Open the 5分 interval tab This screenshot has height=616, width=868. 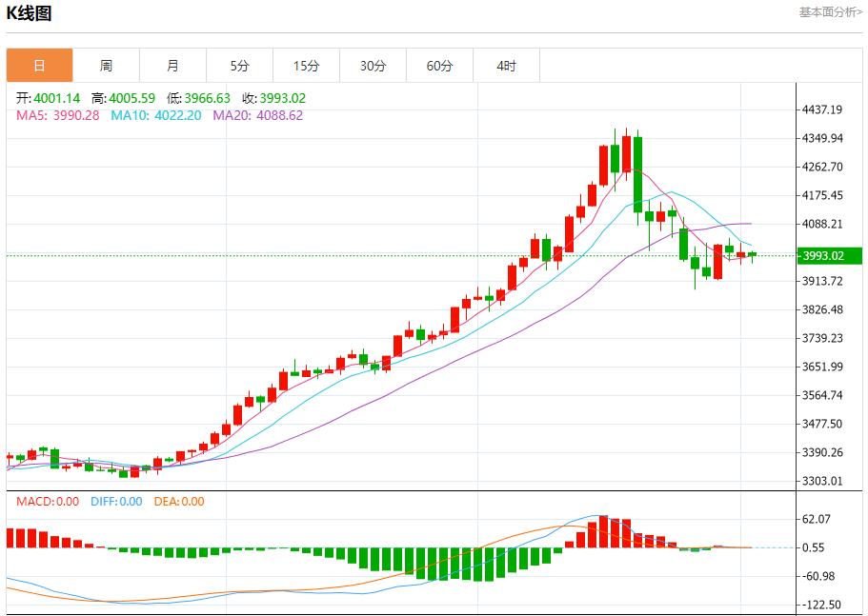[x=239, y=66]
